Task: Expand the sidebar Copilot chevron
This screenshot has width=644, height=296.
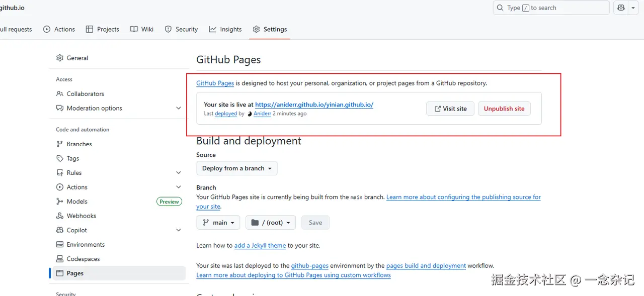Action: (179, 230)
